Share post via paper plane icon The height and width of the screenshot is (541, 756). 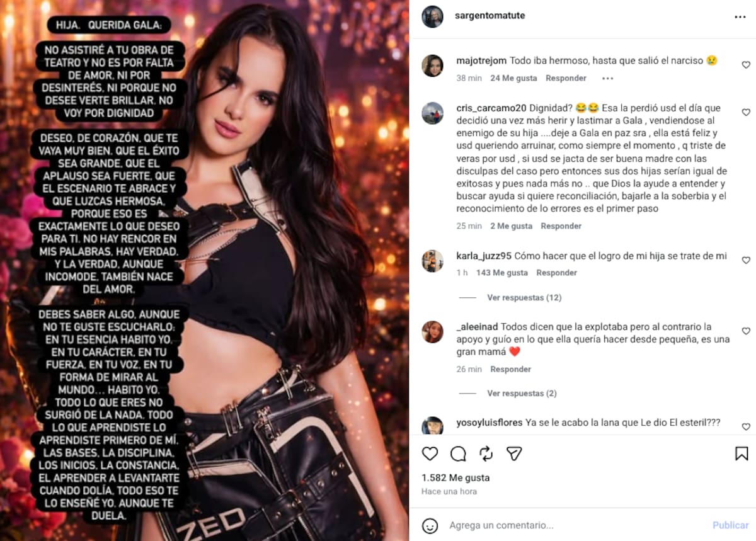pyautogui.click(x=515, y=453)
